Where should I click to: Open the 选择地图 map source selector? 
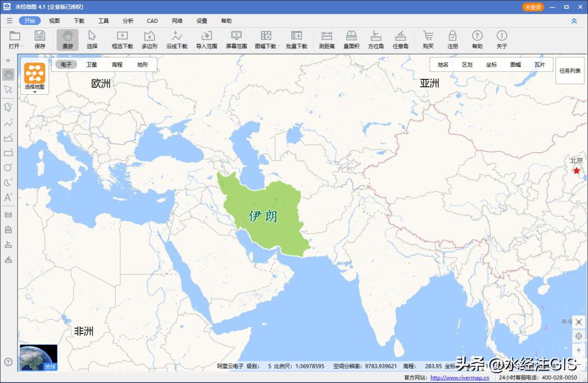[34, 77]
